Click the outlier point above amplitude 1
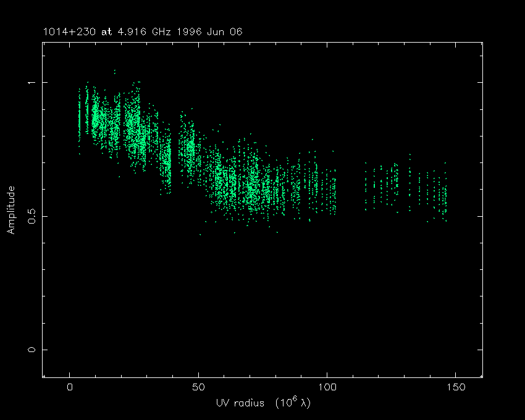 point(114,72)
